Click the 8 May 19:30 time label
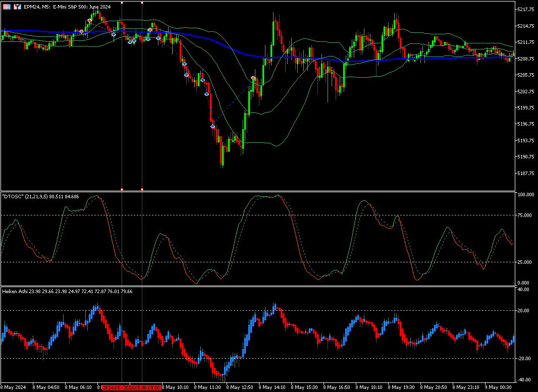The width and height of the screenshot is (538, 392). [x=401, y=387]
